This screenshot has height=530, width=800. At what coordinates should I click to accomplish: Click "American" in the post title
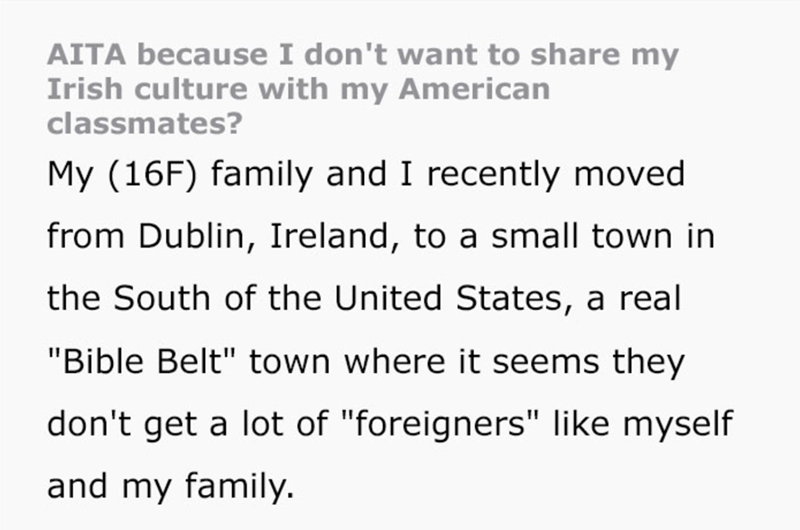coord(473,90)
